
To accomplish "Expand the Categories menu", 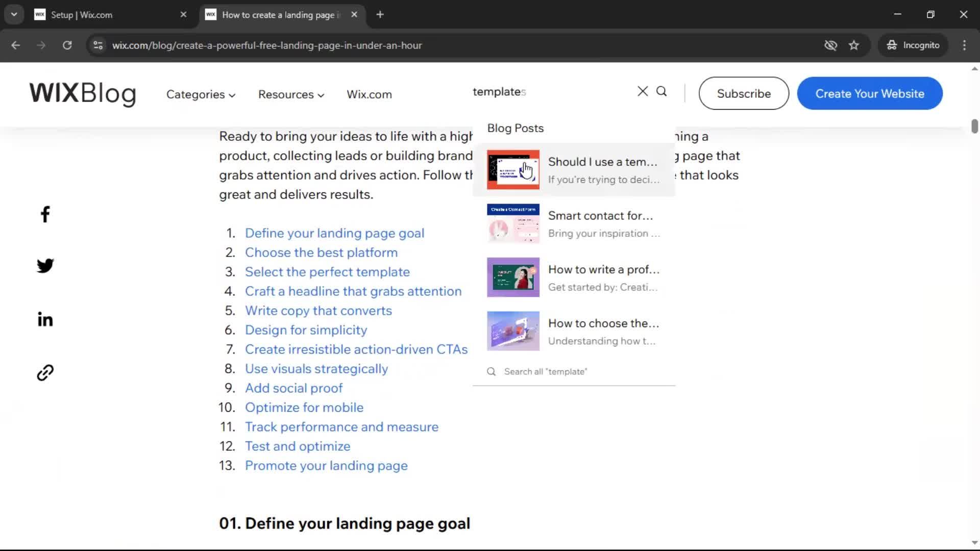I will click(201, 94).
